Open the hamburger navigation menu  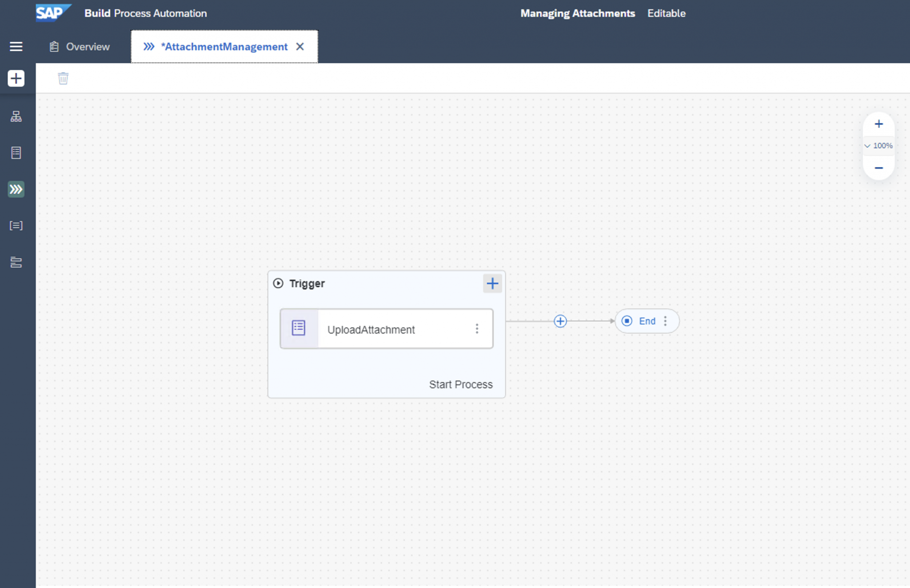[x=16, y=46]
